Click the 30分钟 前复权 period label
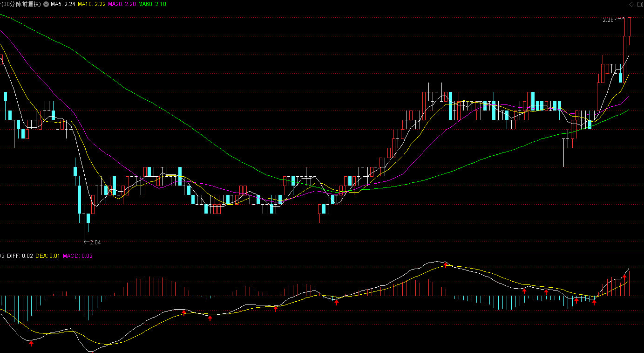 click(21, 4)
